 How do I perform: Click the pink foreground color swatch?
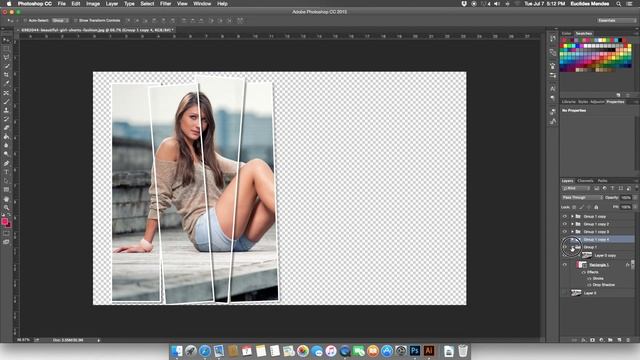click(x=4, y=221)
